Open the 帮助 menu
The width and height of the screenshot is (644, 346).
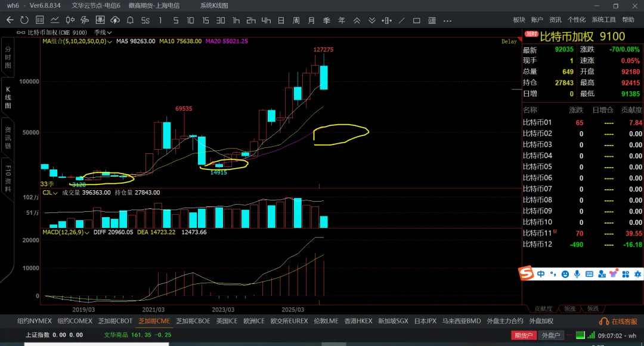628,20
